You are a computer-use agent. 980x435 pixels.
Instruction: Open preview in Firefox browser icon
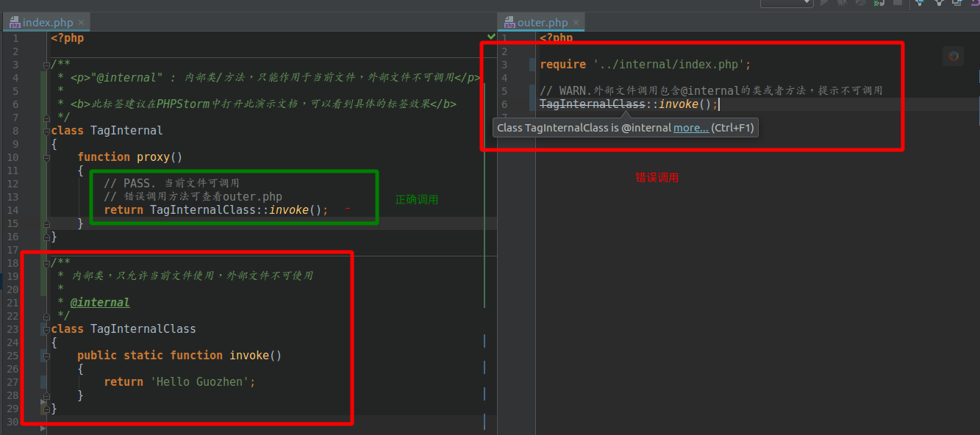tap(954, 56)
